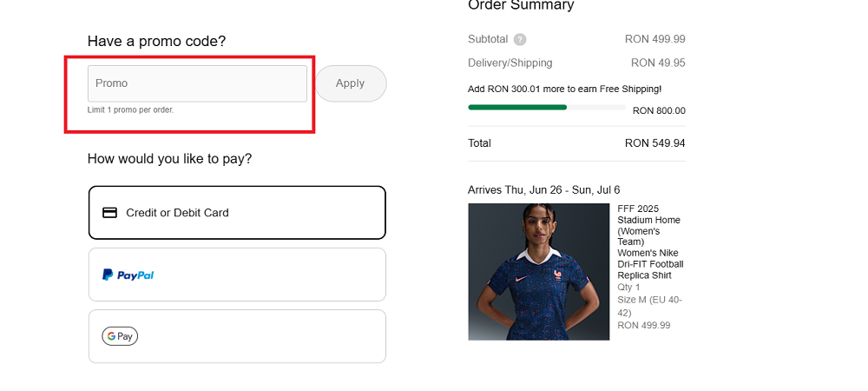Click the credit card icon
The height and width of the screenshot is (391, 868).
(x=110, y=213)
